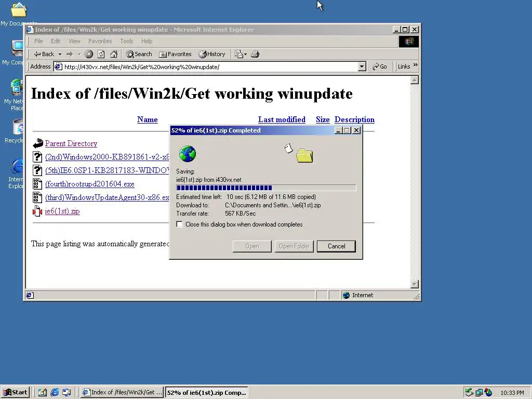The image size is (532, 399).
Task: Expand the Links toolbar chevron
Action: point(416,65)
